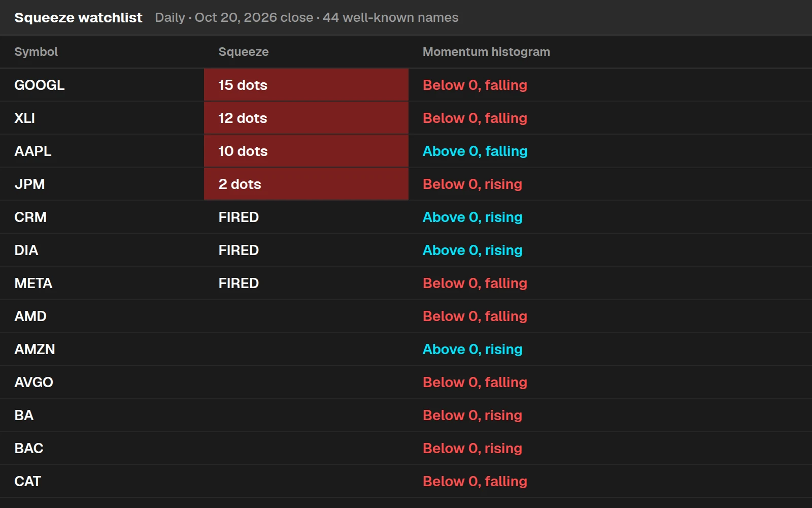The image size is (812, 508).
Task: Select the JPM symbol
Action: tap(29, 184)
